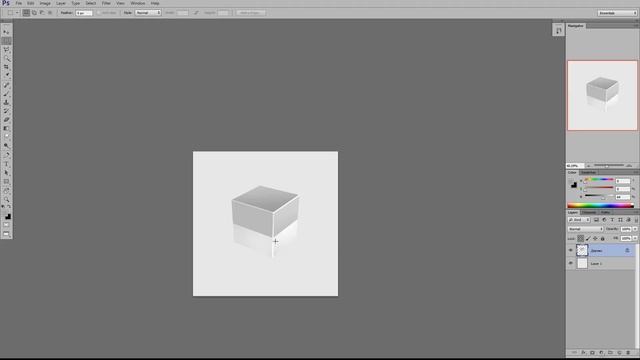Click Link layers icon in Layers footer
This screenshot has height=360, width=640.
(574, 352)
